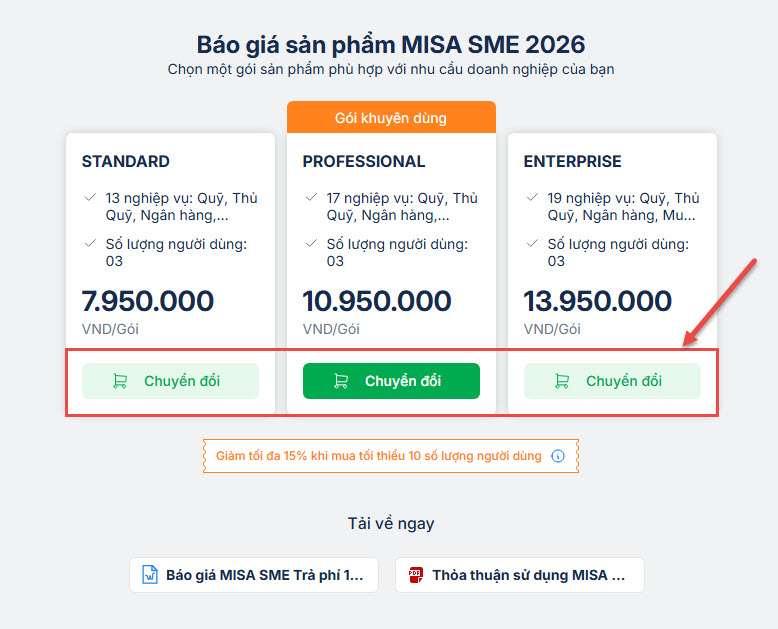
Task: Click the cart icon in the ENTERPRISE button
Action: click(562, 381)
